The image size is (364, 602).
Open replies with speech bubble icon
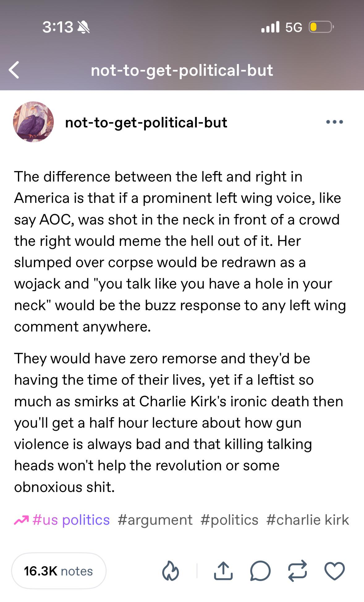(x=260, y=571)
